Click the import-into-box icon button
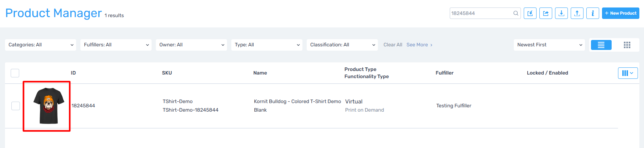Image resolution: width=644 pixels, height=148 pixels. click(530, 13)
